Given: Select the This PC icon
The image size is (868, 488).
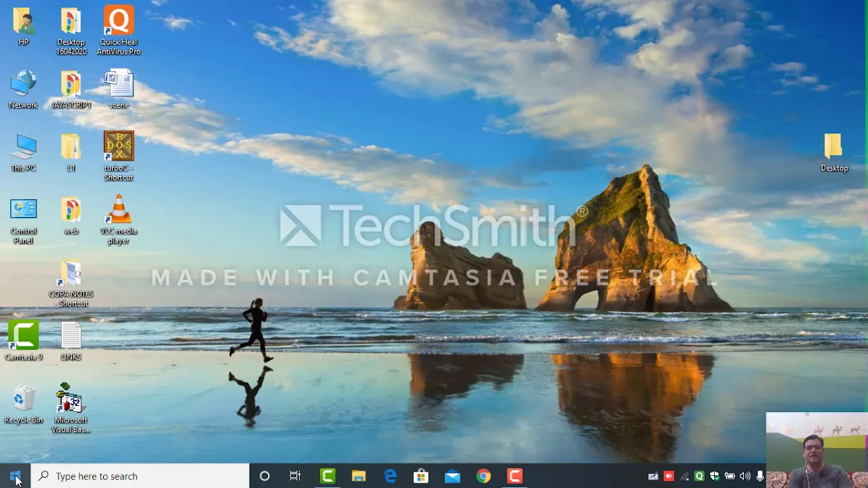Looking at the screenshot, I should coord(23,152).
